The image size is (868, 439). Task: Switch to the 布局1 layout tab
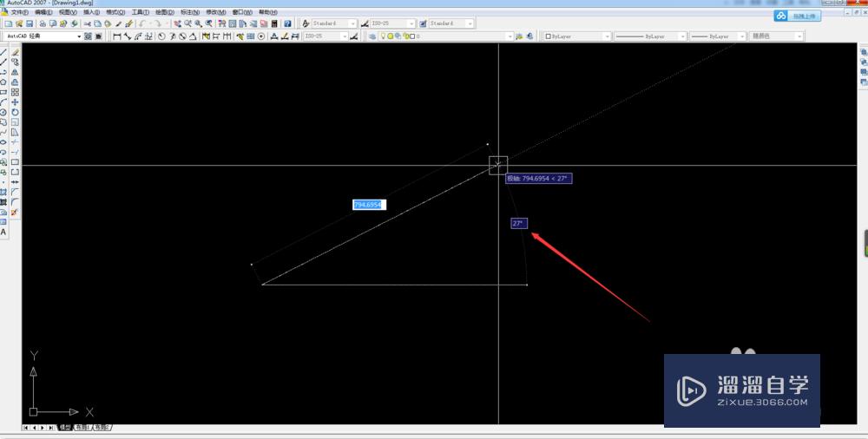tap(82, 428)
